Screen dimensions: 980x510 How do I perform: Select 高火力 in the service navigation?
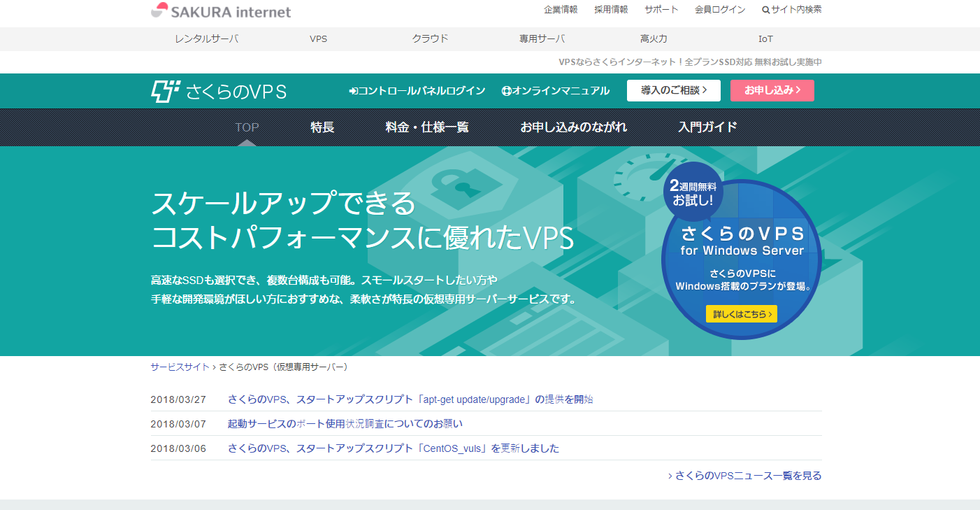(654, 39)
